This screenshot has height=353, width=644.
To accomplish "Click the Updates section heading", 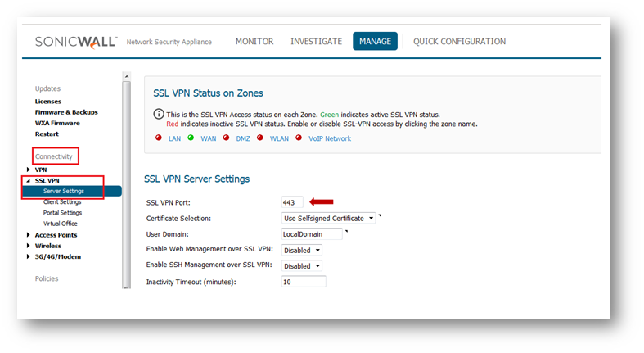I will tap(47, 88).
